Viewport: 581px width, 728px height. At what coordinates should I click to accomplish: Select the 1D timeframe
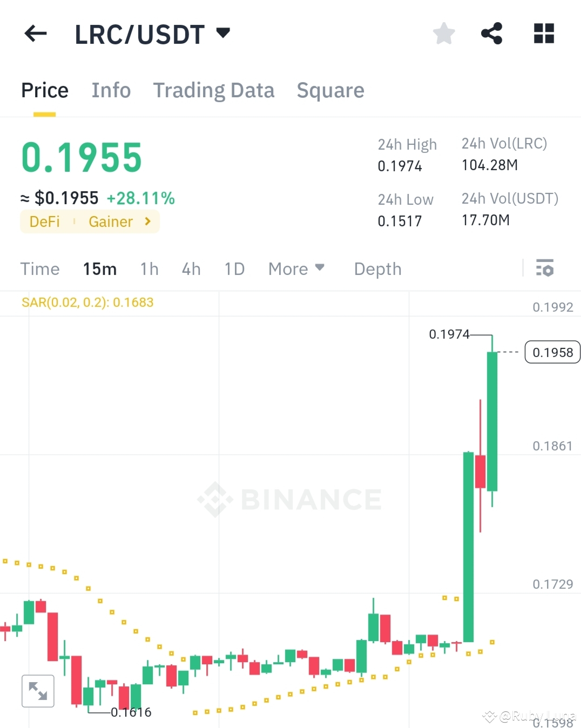coord(234,268)
